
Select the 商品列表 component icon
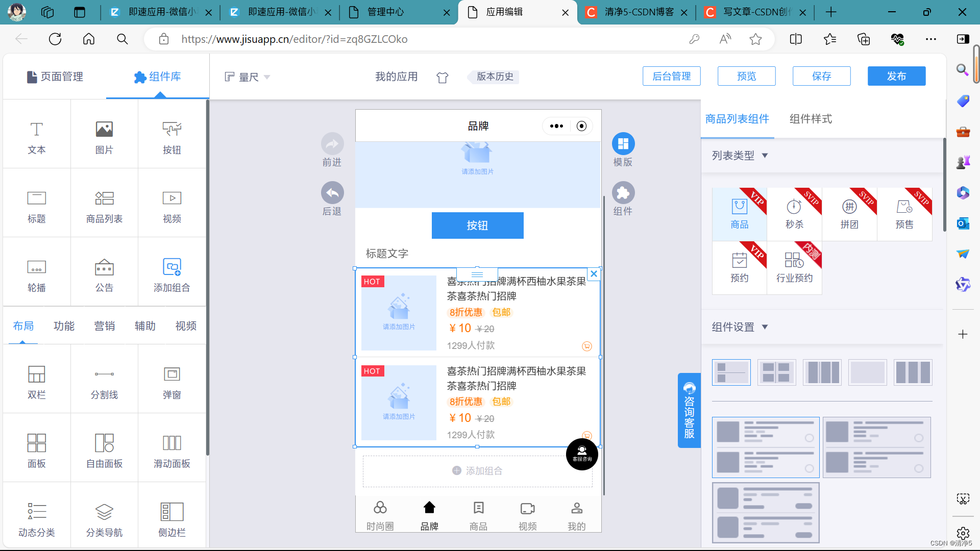(x=104, y=198)
